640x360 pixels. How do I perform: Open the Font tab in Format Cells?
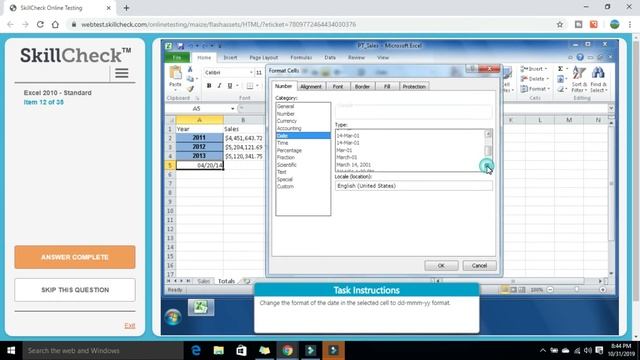[x=338, y=87]
